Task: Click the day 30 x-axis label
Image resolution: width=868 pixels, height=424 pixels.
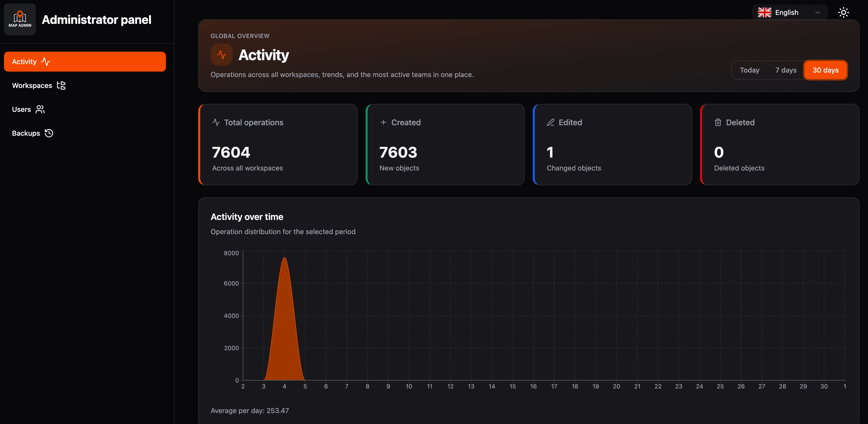Action: (x=824, y=386)
